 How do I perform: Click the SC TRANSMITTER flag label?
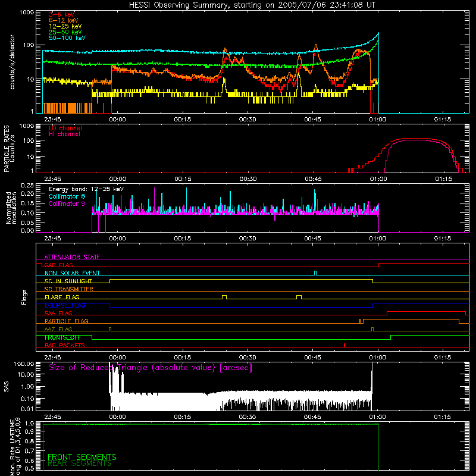[69, 289]
